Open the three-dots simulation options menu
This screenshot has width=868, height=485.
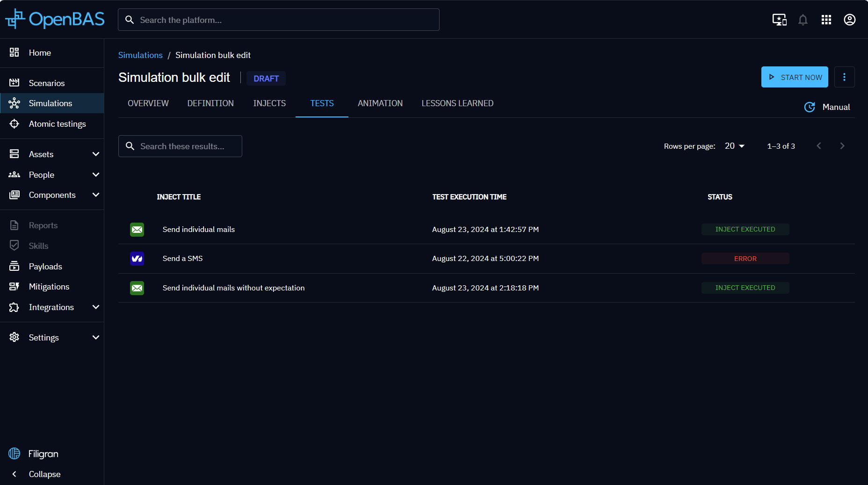click(844, 77)
